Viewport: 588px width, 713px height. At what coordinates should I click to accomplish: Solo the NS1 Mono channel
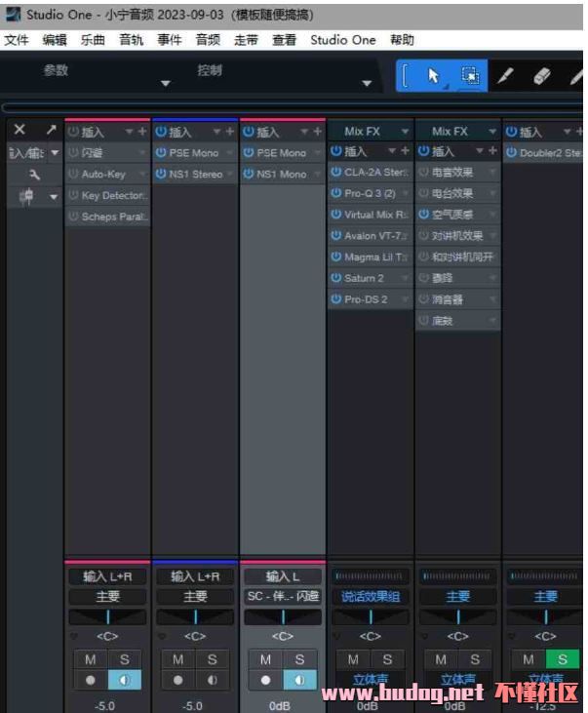click(299, 659)
